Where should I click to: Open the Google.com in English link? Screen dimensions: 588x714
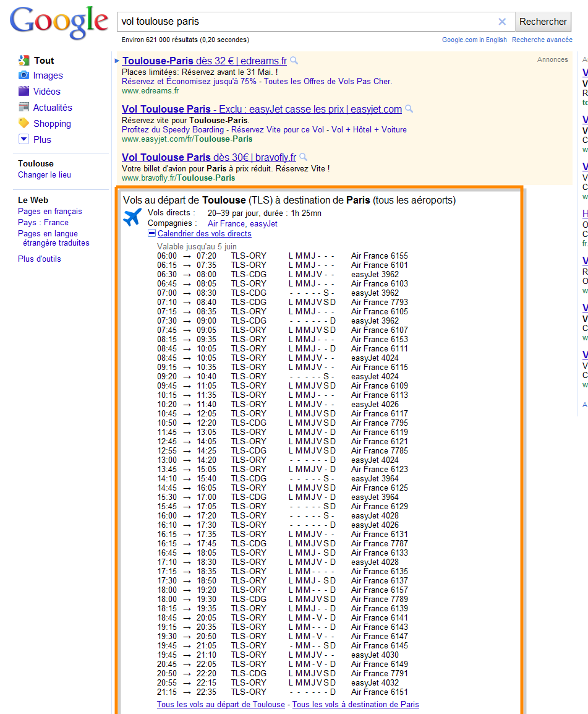click(474, 40)
